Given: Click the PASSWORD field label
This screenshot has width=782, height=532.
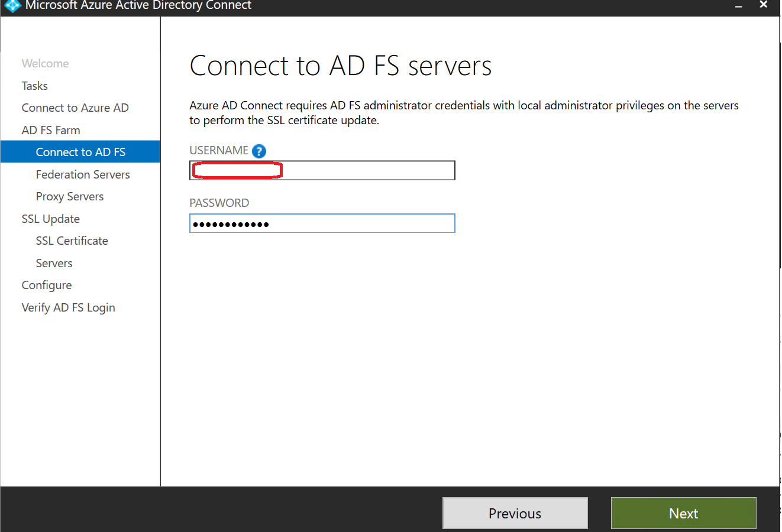Looking at the screenshot, I should tap(219, 203).
